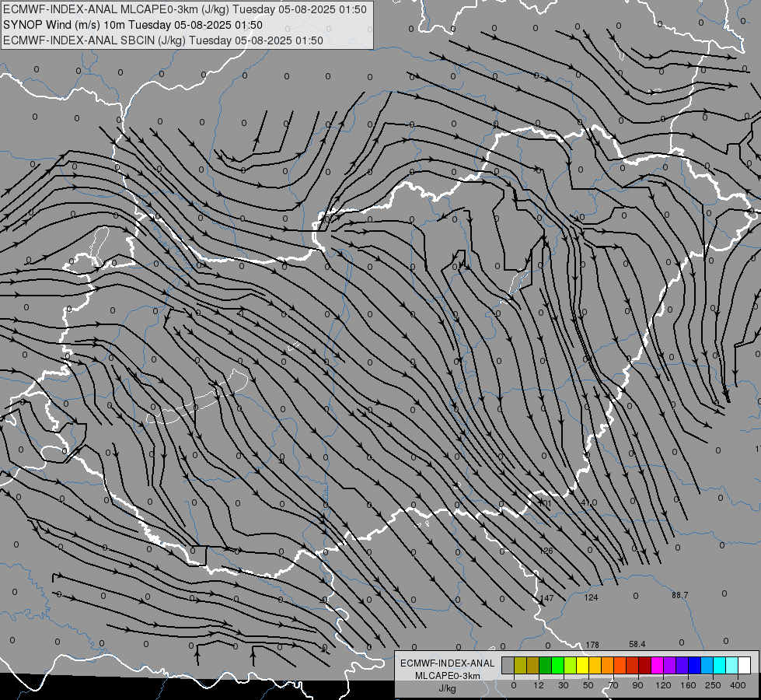This screenshot has width=761, height=700.
Task: Click the purple legend swatch beside magenta
Action: tap(670, 665)
